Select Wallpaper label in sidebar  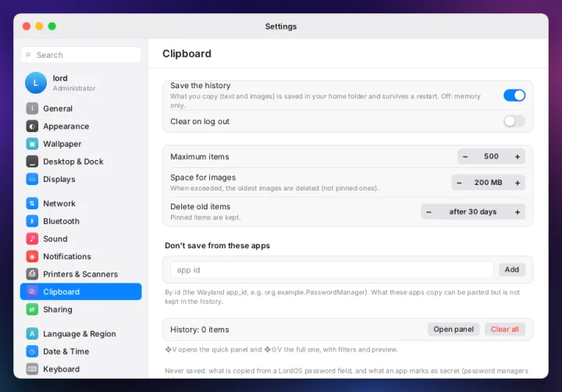tap(62, 144)
